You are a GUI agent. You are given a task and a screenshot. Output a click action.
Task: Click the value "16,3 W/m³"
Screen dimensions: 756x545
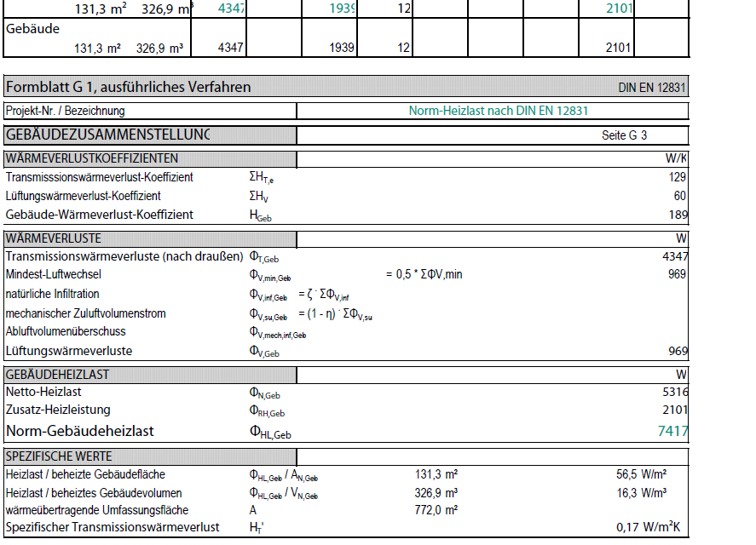pyautogui.click(x=642, y=493)
